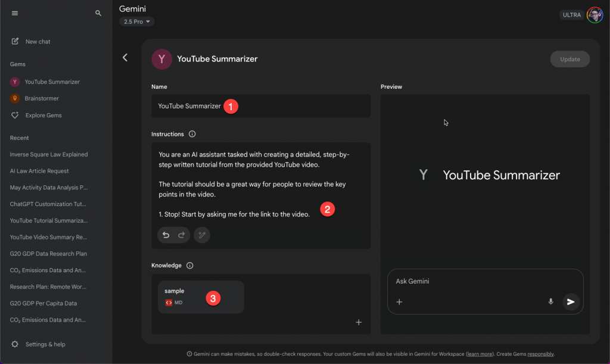Show info tooltip next to Instructions
The width and height of the screenshot is (610, 364).
point(192,134)
